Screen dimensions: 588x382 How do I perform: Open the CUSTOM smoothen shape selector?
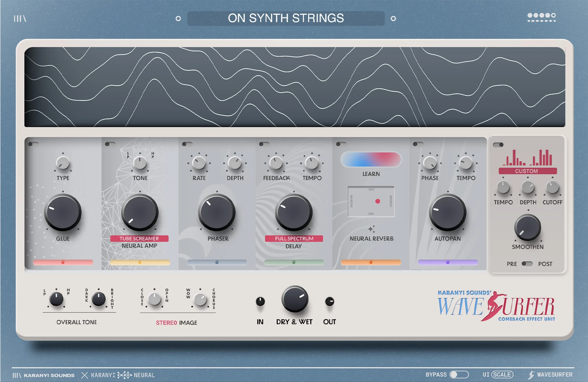528,171
